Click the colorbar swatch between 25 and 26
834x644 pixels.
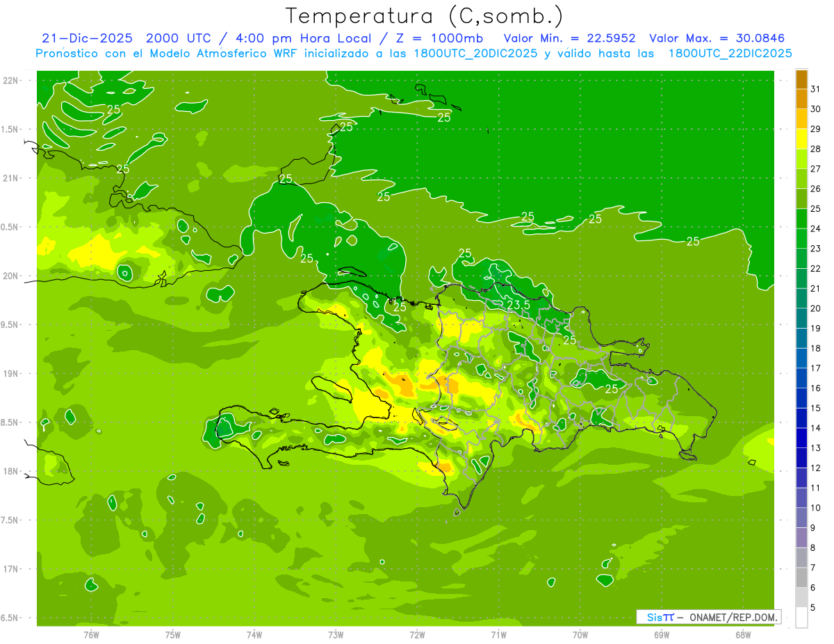click(x=801, y=199)
